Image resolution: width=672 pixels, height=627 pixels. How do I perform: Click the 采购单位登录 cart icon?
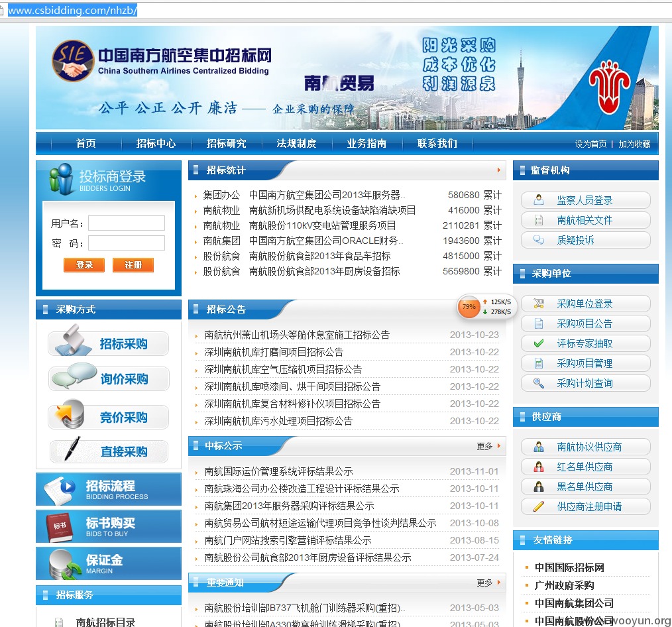pos(539,304)
